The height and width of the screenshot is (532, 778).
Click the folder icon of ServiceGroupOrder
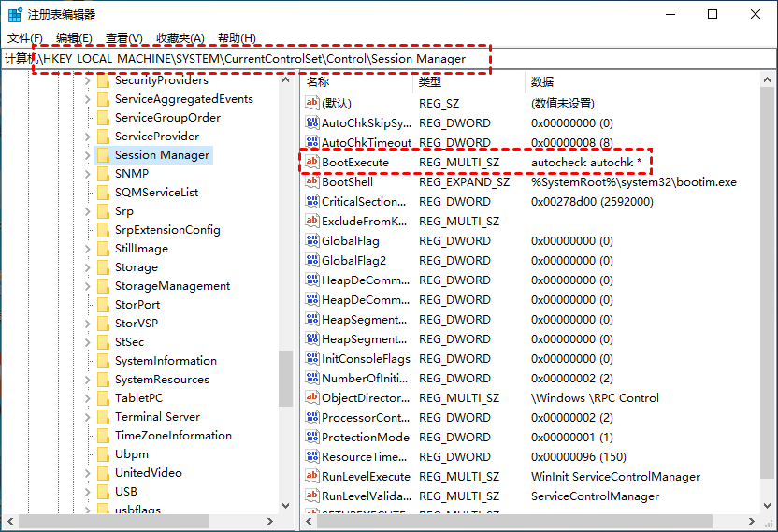click(x=103, y=118)
